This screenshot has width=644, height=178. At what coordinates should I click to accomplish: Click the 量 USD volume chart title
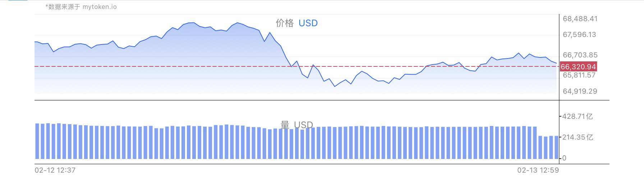296,125
